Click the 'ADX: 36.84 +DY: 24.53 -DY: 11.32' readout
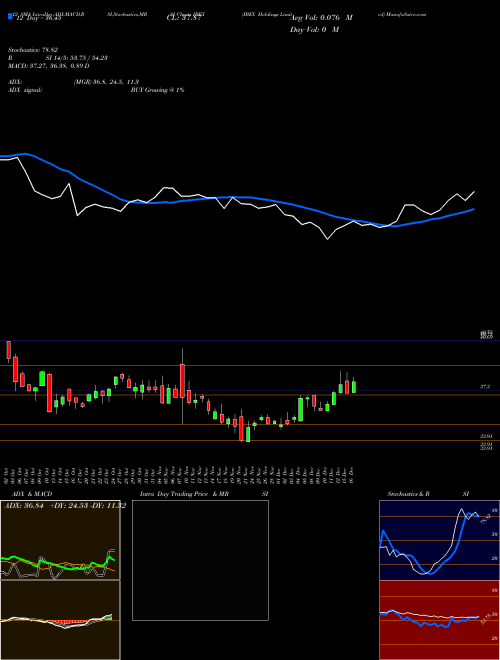The width and height of the screenshot is (500, 660). tap(65, 506)
